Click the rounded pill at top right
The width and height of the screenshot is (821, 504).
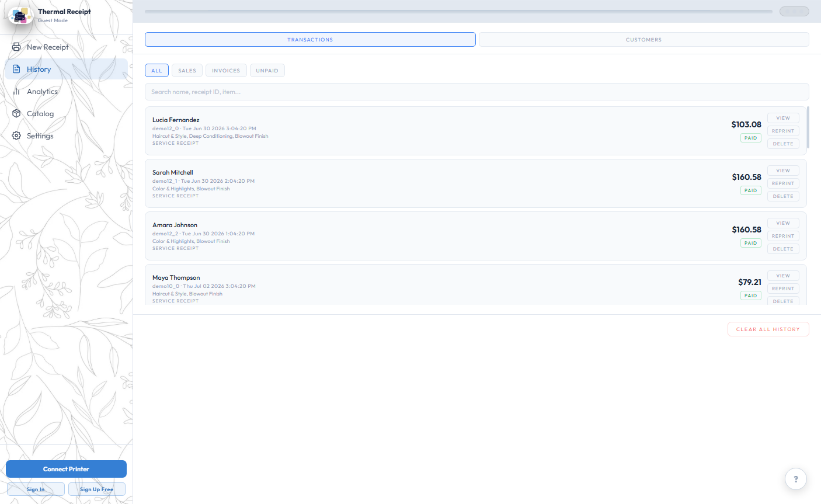794,11
